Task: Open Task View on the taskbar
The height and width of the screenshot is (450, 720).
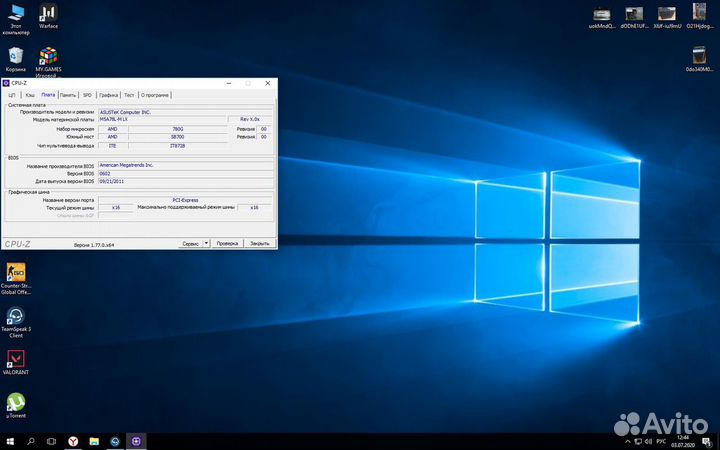Action: pyautogui.click(x=51, y=441)
